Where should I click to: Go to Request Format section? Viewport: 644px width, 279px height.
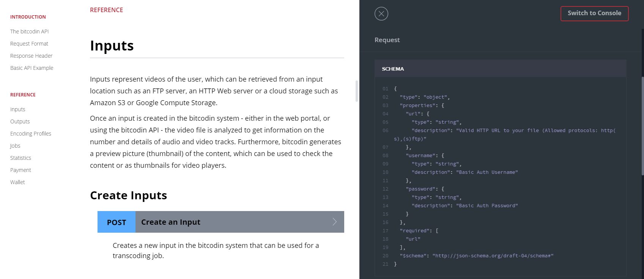[29, 44]
